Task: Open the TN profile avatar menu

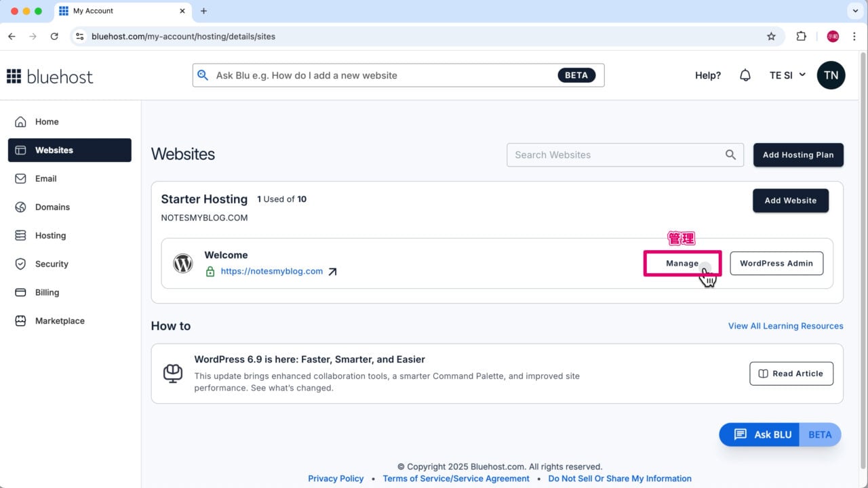Action: point(831,75)
